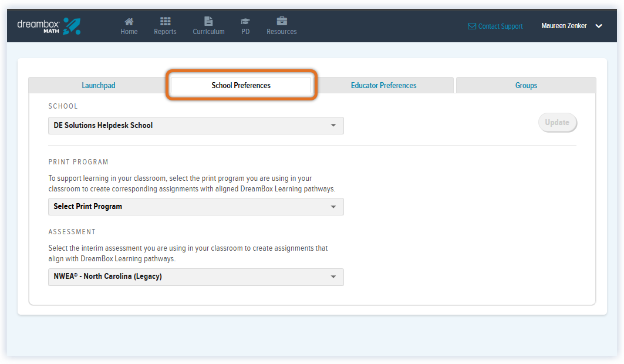Select the School Preferences tab
Screen dimensions: 624x364
tap(241, 86)
